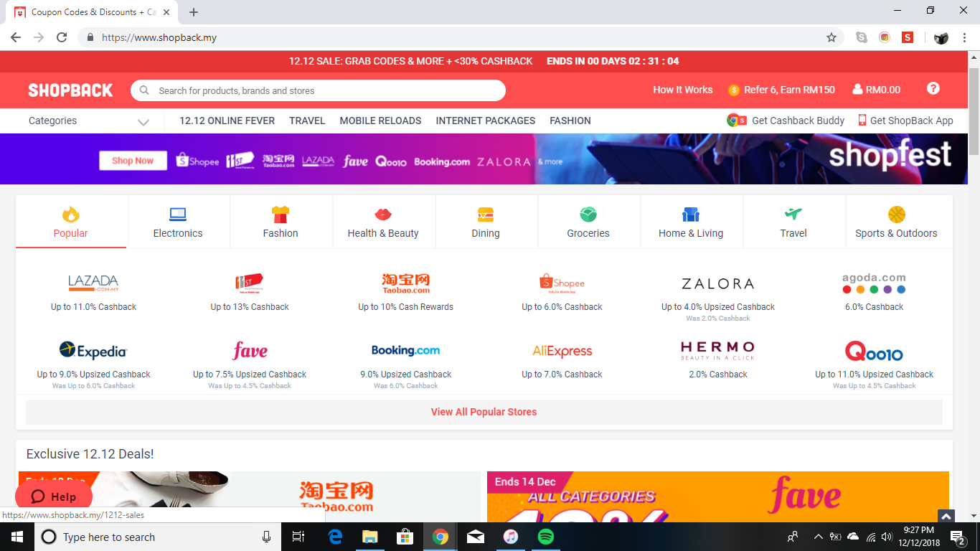Click the taskbar volume icon
This screenshot has height=551, width=980.
(887, 537)
